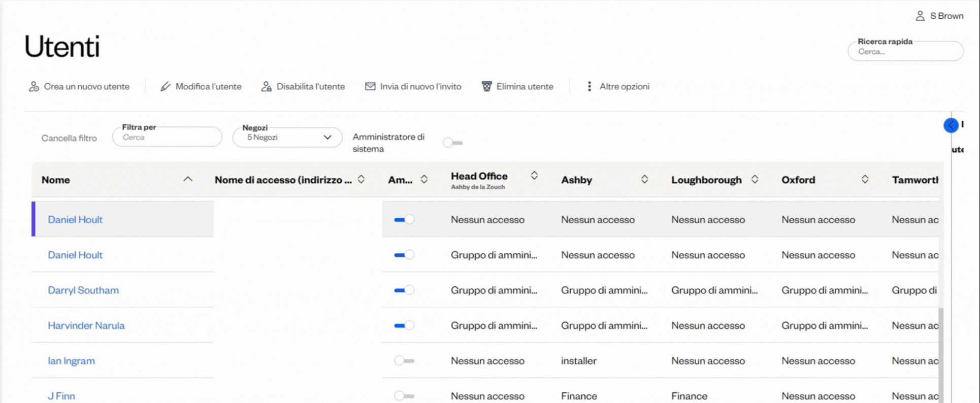Image resolution: width=980 pixels, height=403 pixels.
Task: Click the envelope icon for Invia di nuovo l'invito
Action: click(x=370, y=86)
